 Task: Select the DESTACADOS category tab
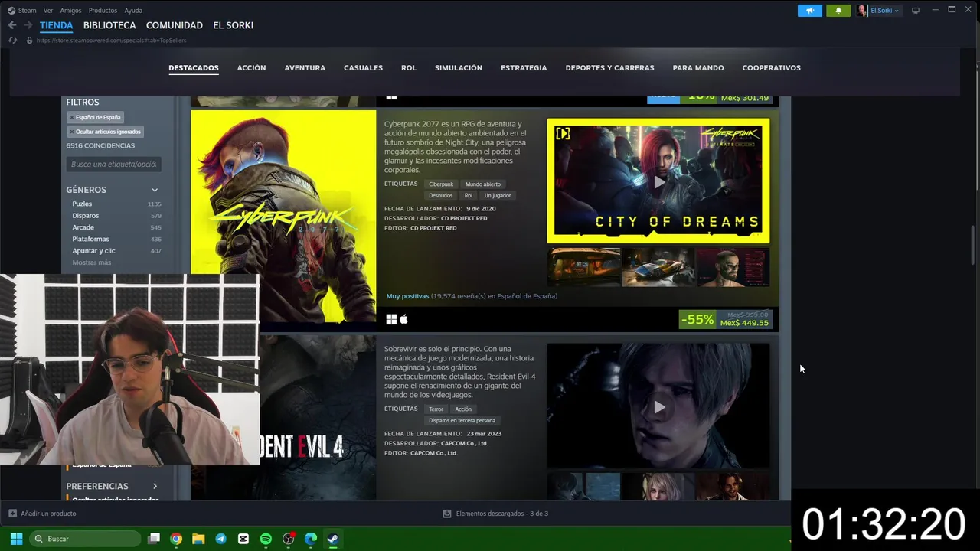click(x=194, y=68)
